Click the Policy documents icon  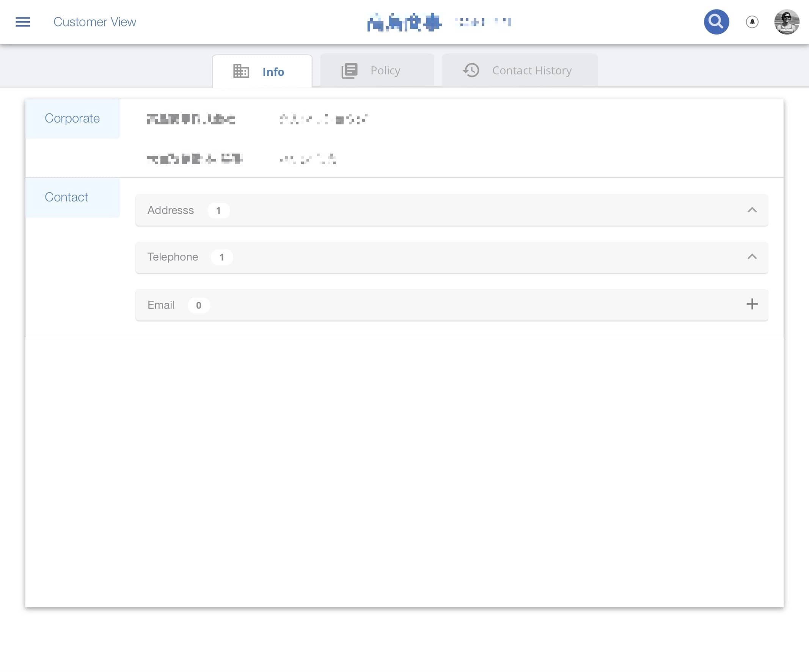tap(349, 71)
